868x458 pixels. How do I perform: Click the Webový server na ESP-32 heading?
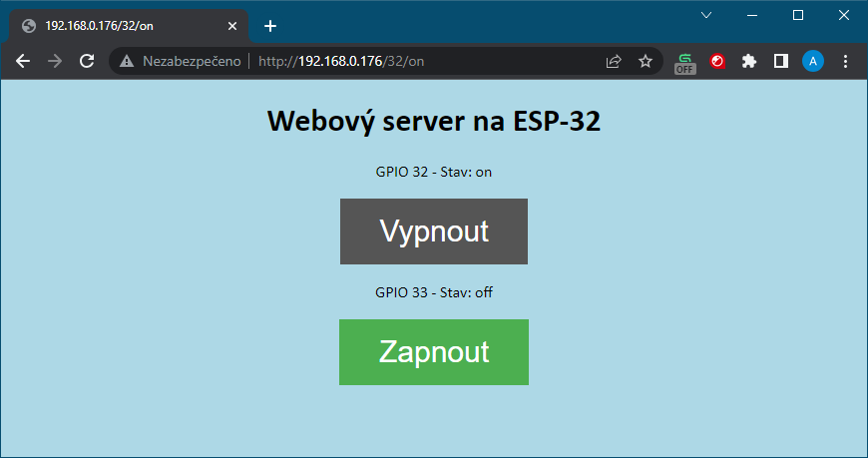tap(434, 121)
